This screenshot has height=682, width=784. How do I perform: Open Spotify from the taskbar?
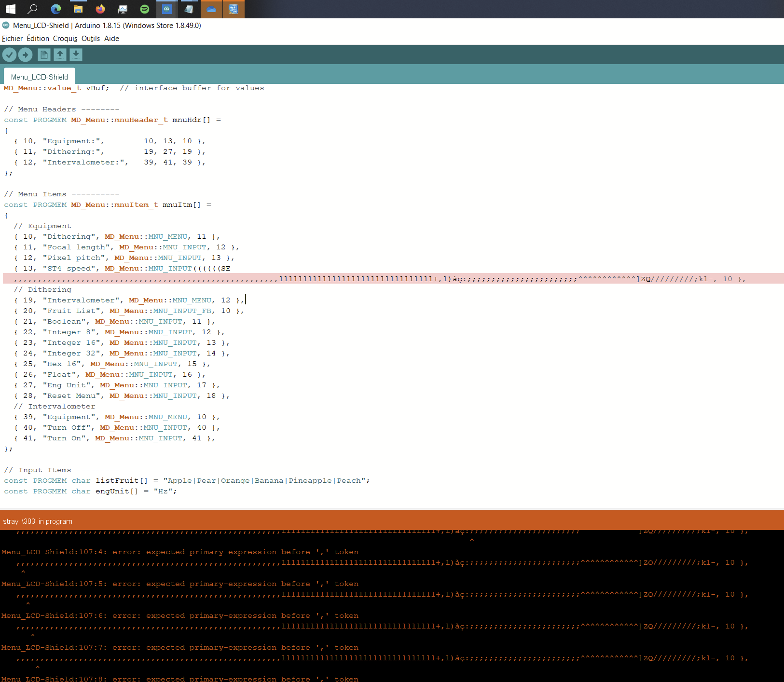coord(145,9)
